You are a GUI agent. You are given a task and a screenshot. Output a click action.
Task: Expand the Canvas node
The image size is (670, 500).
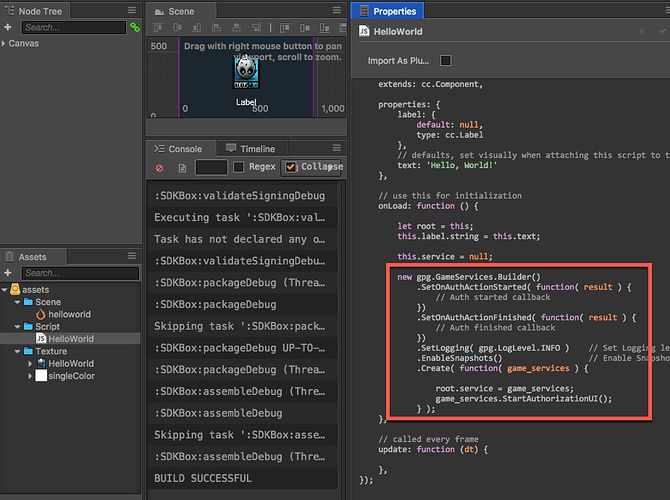point(5,44)
